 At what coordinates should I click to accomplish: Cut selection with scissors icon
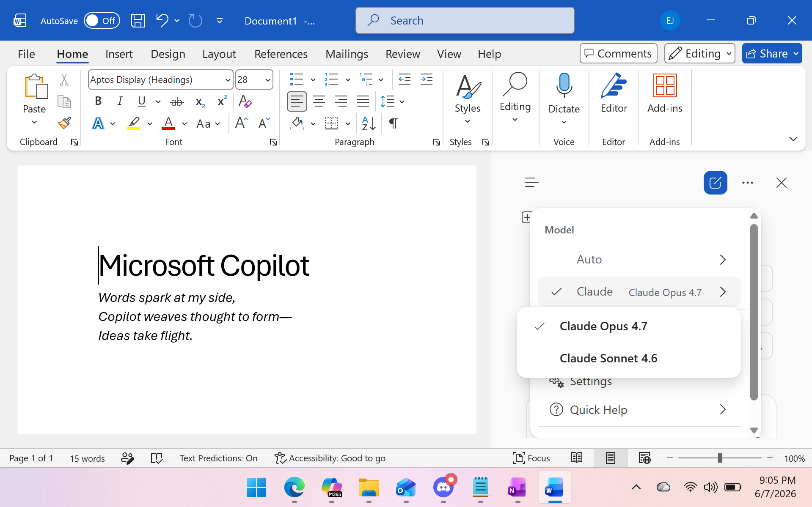[64, 79]
